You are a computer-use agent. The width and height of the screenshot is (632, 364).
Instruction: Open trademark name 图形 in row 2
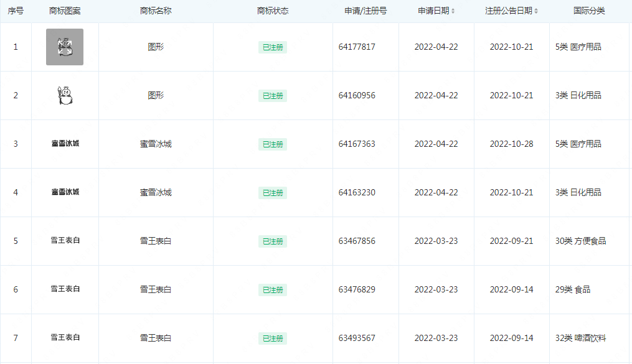point(156,95)
